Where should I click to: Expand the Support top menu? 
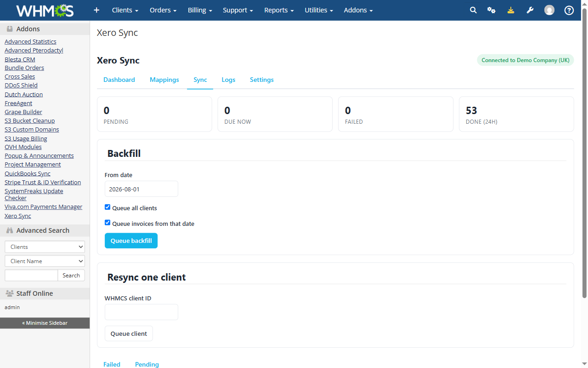click(x=238, y=10)
